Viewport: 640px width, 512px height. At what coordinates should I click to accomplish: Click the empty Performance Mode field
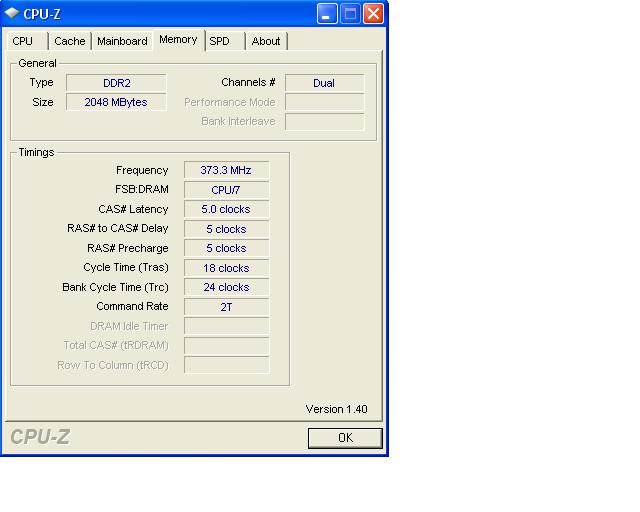click(x=324, y=102)
